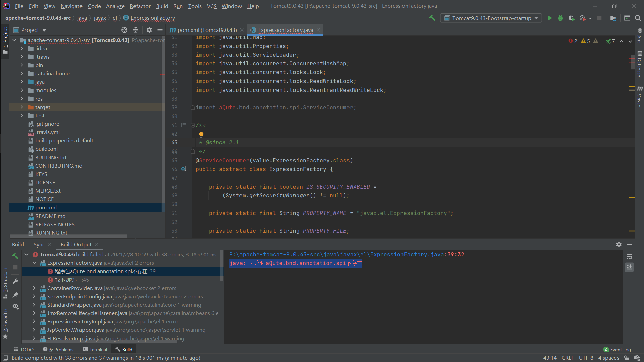This screenshot has width=644, height=362.
Task: Rebuild using hammer icon in Build panel
Action: 15,256
